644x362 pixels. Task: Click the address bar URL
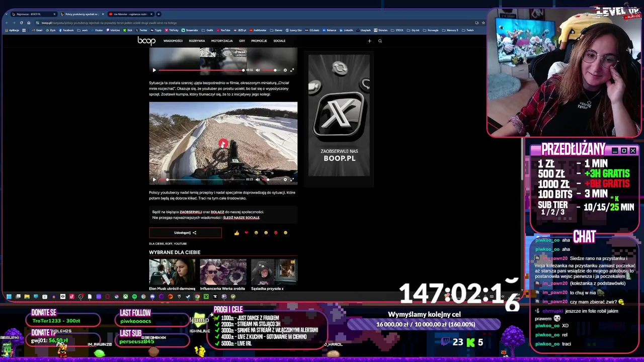click(108, 23)
